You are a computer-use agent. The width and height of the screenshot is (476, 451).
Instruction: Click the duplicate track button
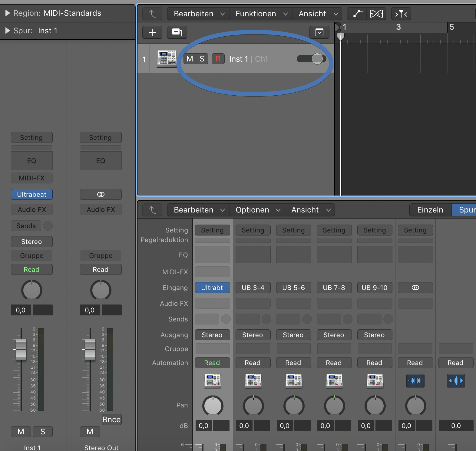pos(177,32)
